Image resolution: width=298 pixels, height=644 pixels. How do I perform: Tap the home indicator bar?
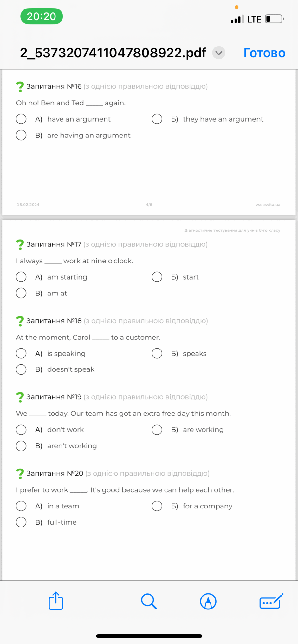(149, 636)
